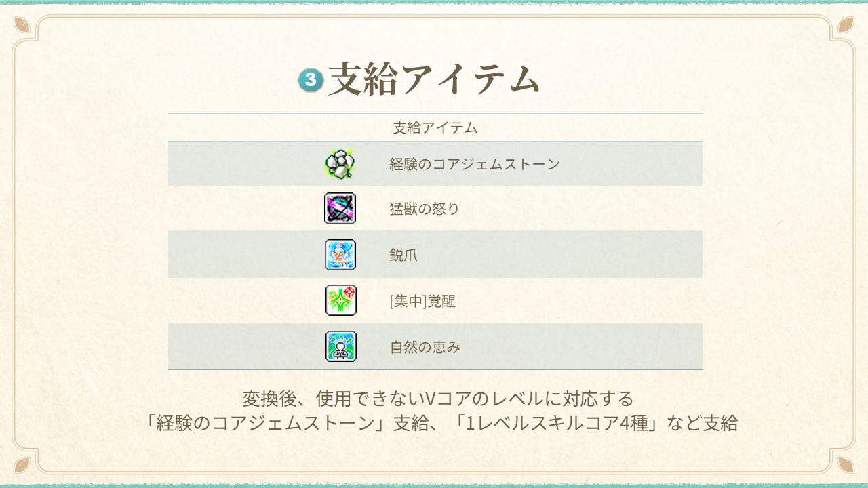Click the 鋭爪 skill core icon
868x488 pixels.
[x=340, y=255]
